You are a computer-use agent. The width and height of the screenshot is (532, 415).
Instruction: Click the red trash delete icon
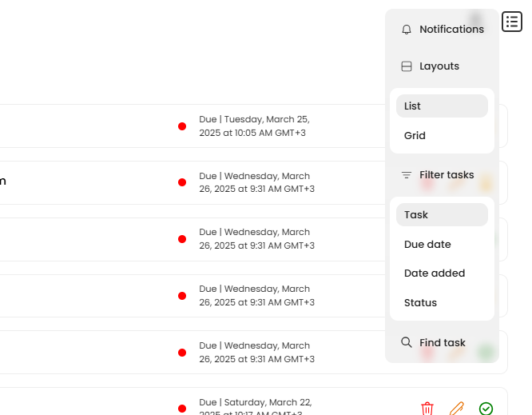427,409
